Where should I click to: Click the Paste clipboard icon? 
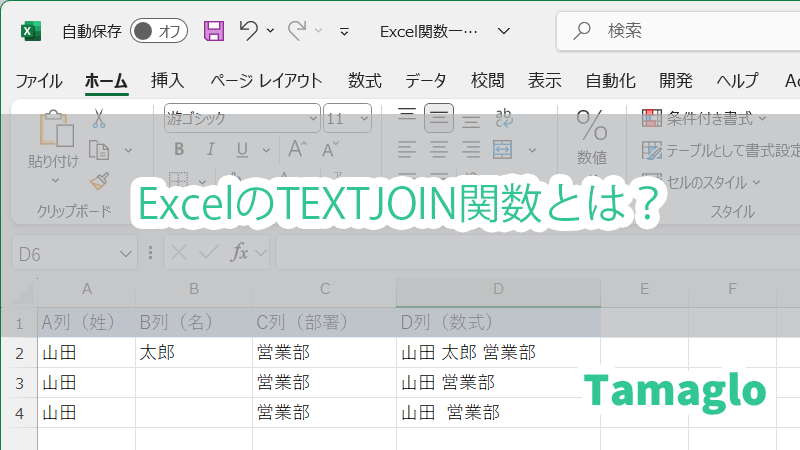pyautogui.click(x=53, y=131)
